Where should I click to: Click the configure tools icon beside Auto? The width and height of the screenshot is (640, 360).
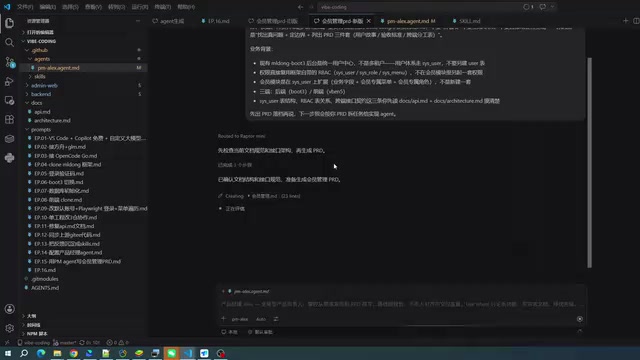[276, 319]
